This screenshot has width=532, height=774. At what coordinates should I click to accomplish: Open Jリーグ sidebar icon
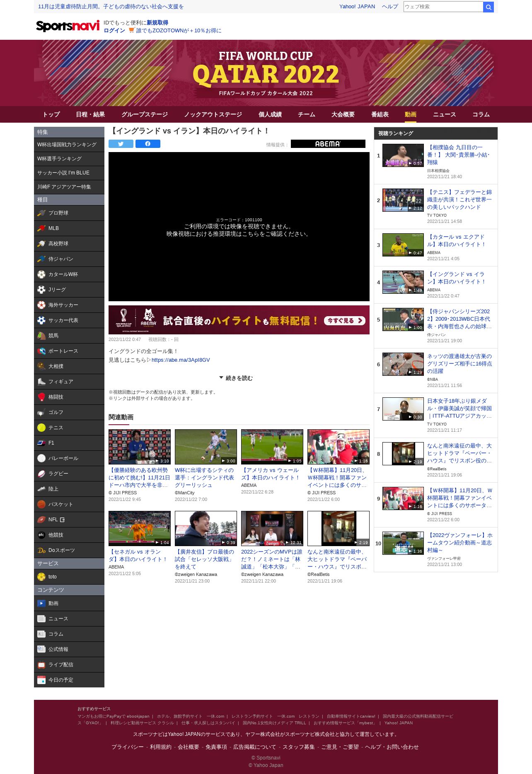(x=41, y=290)
